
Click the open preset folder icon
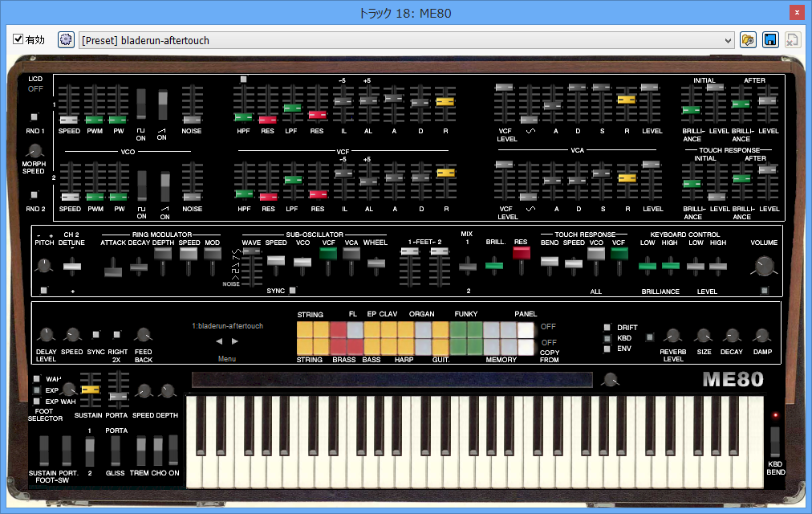[749, 40]
